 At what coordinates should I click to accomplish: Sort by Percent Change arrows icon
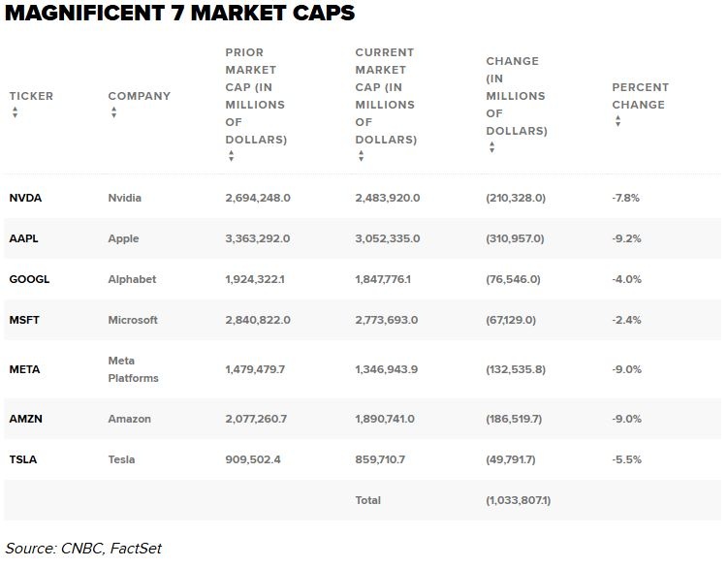pyautogui.click(x=617, y=121)
